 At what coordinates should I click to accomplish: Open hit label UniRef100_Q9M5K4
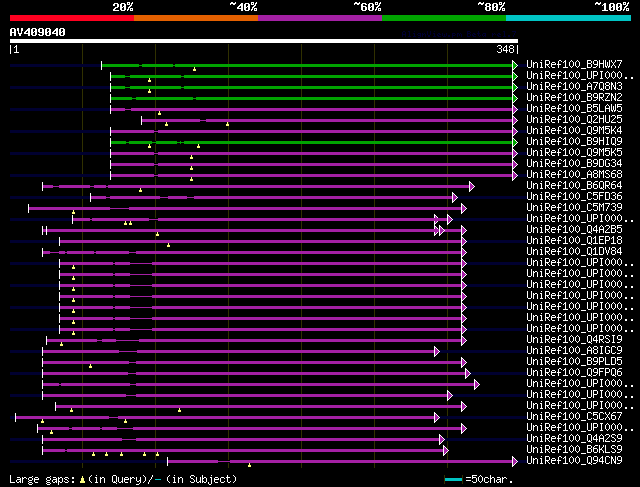[x=574, y=130]
